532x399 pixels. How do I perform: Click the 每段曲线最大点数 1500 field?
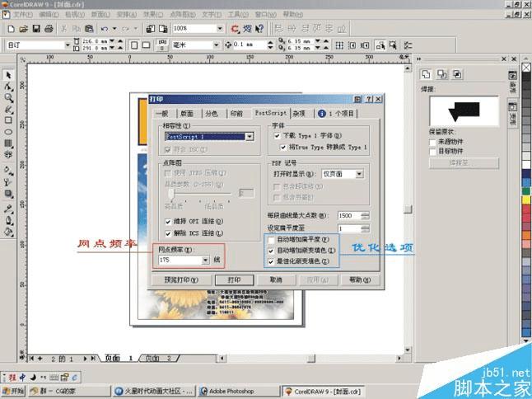click(349, 216)
